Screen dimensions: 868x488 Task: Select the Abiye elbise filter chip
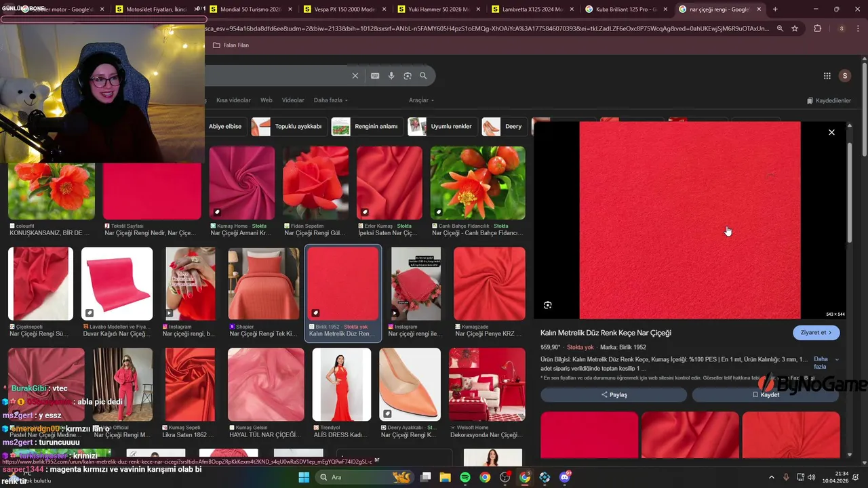click(225, 126)
